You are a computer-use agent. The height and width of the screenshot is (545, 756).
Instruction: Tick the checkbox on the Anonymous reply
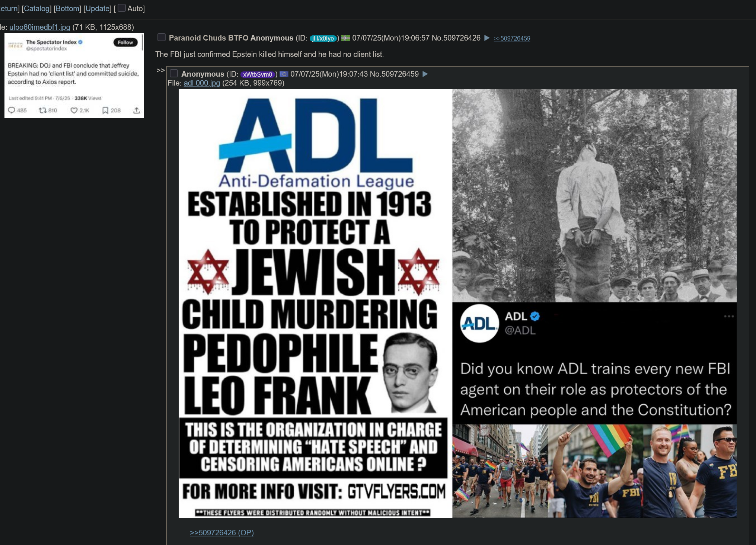tap(174, 73)
